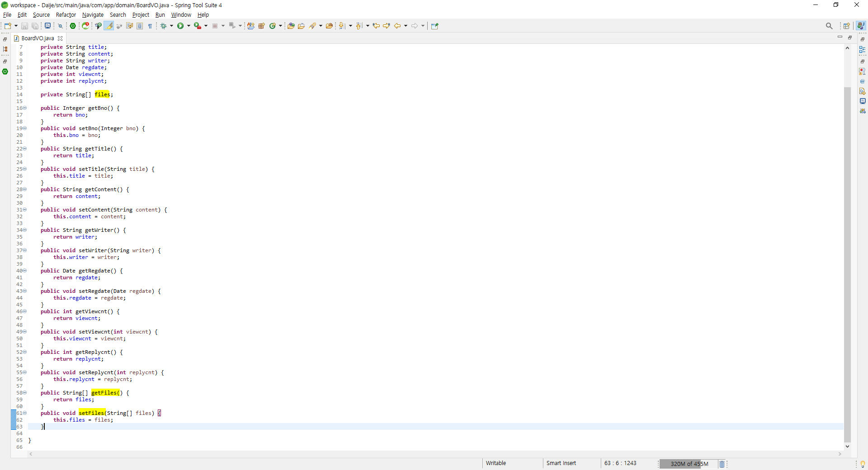
Task: Close the BoardVO.java tab
Action: [60, 38]
